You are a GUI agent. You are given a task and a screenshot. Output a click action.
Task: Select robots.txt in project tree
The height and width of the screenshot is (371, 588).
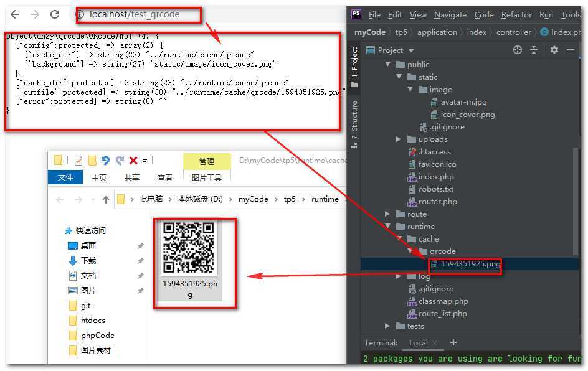[430, 189]
